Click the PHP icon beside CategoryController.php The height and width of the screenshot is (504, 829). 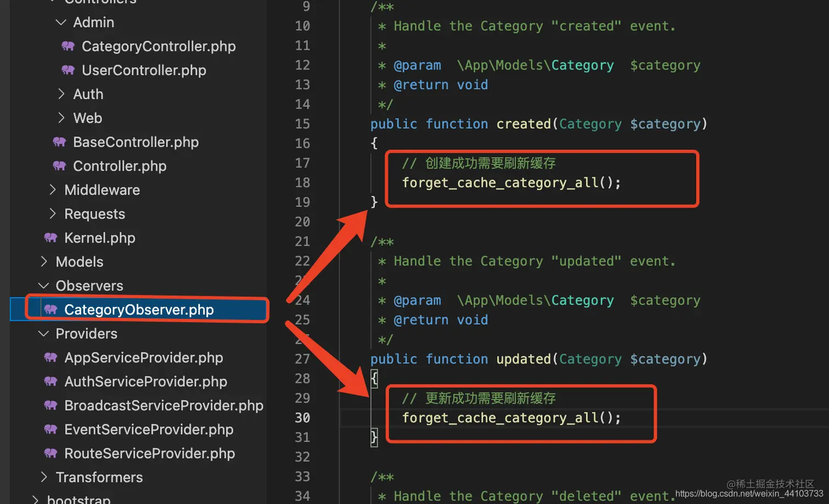tap(68, 46)
